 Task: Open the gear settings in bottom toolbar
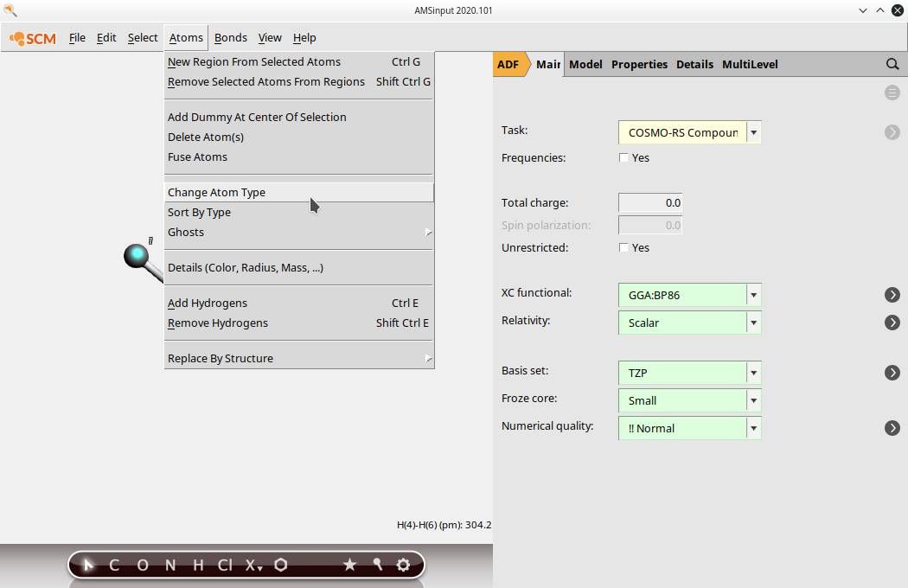404,565
